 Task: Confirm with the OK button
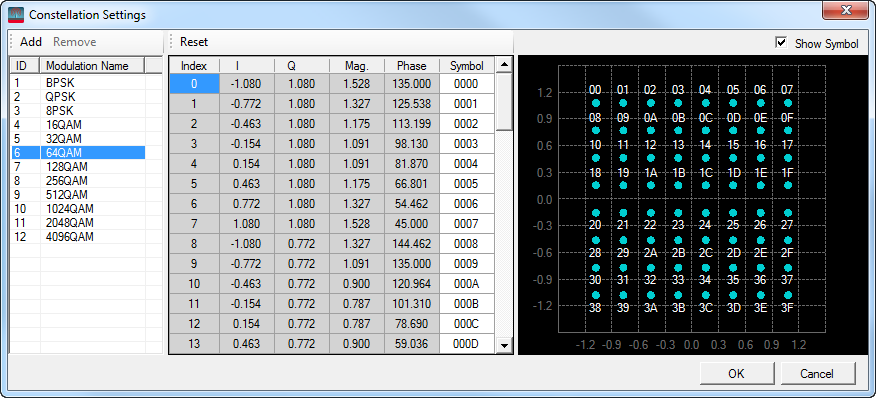736,374
